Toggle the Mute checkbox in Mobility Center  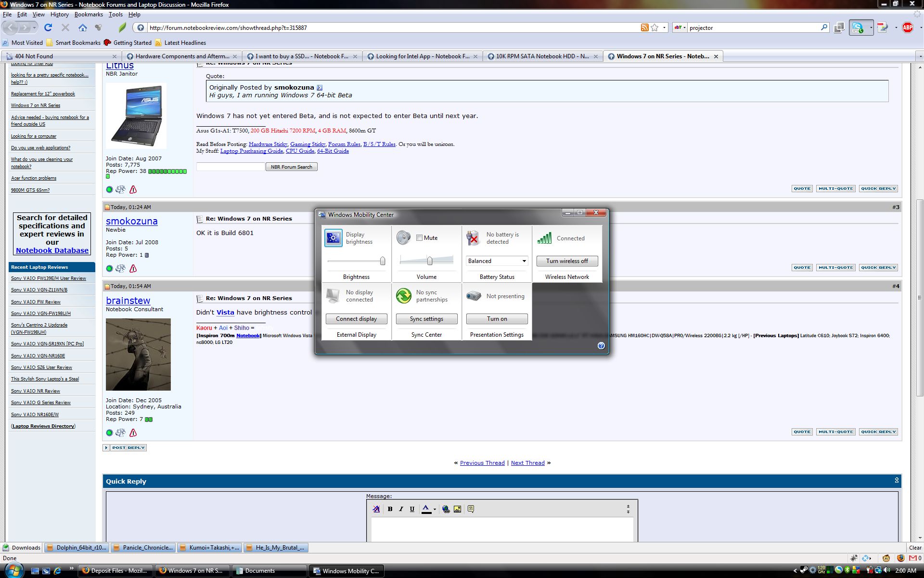click(x=419, y=237)
